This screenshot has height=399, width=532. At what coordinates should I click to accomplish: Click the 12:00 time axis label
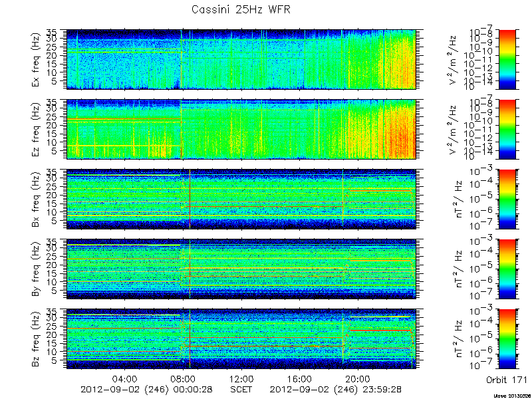pos(241,378)
